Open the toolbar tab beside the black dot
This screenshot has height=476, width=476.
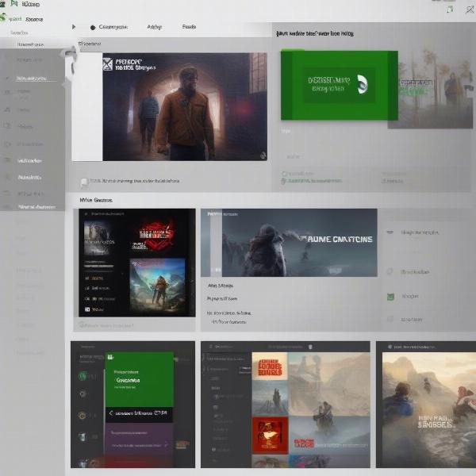pos(113,27)
